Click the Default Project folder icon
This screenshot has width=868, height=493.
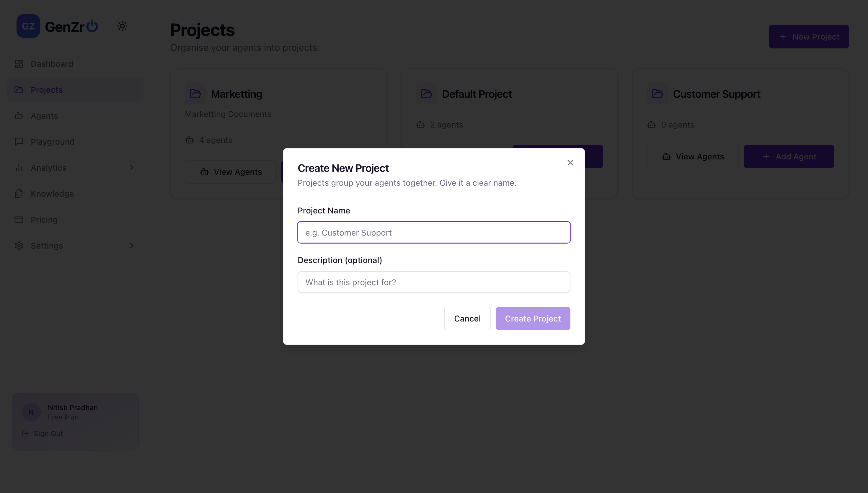426,94
